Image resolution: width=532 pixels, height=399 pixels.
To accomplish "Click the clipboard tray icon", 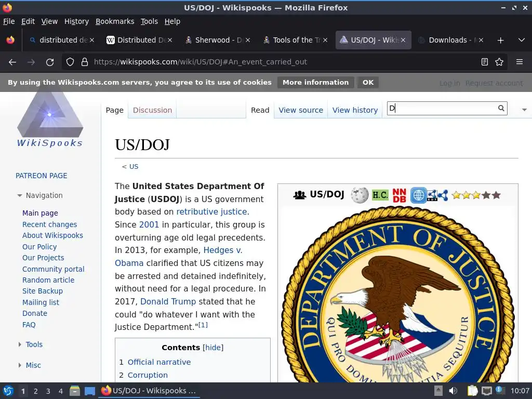I will tap(472, 391).
